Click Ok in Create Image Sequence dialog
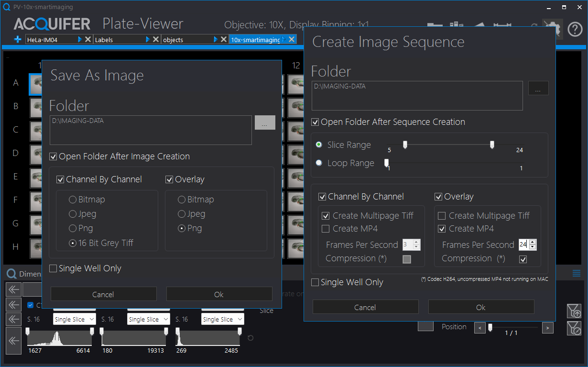The image size is (588, 367). pyautogui.click(x=481, y=307)
